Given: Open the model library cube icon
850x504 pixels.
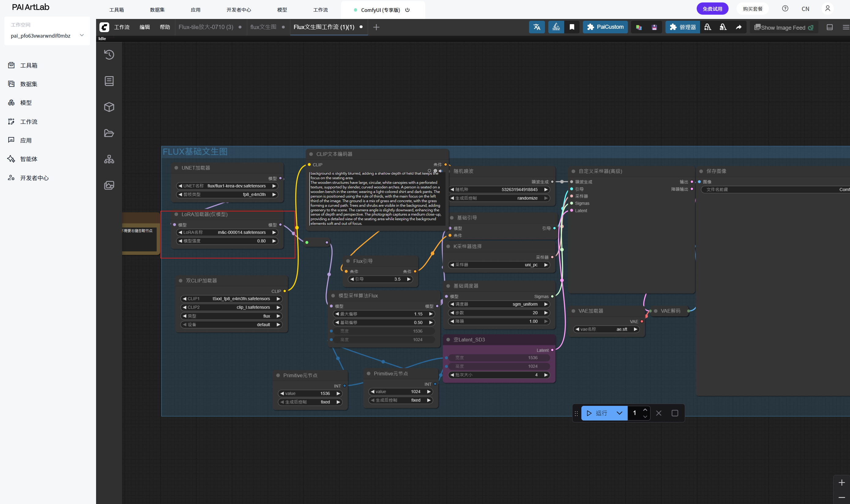Looking at the screenshot, I should [109, 107].
